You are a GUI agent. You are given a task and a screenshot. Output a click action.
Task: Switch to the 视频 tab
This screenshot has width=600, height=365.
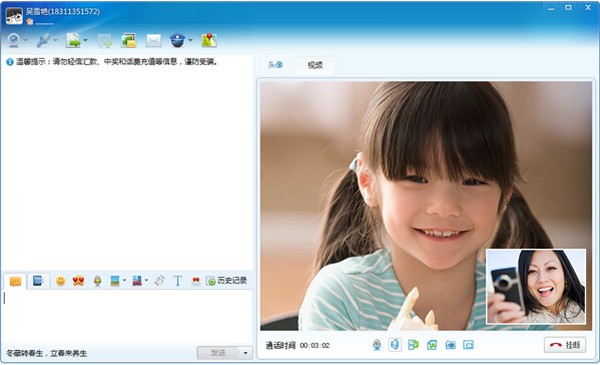315,65
